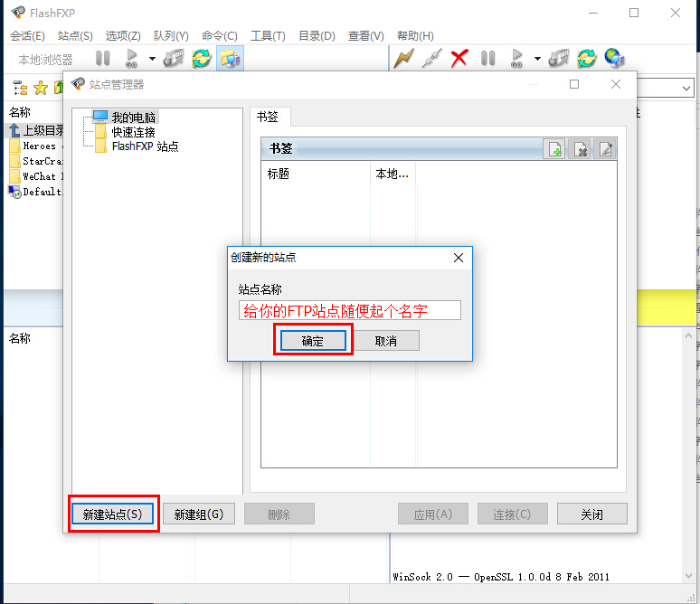Click the 本地... column header

click(393, 174)
